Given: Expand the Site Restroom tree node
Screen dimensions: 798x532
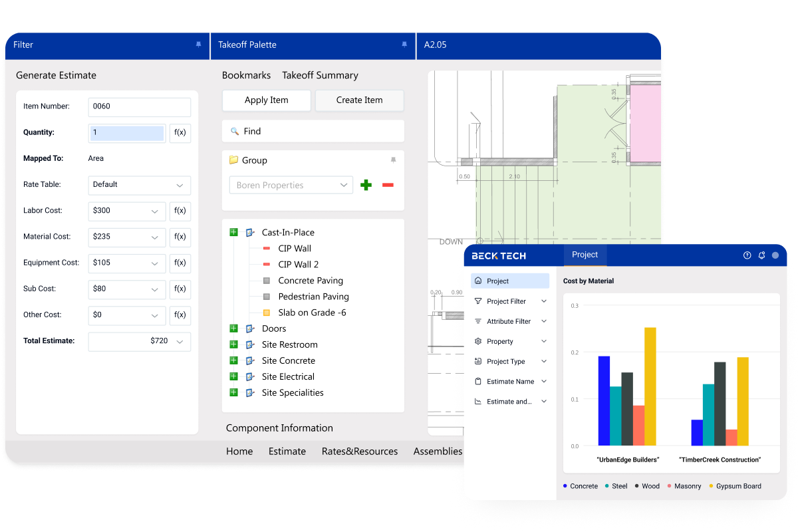Looking at the screenshot, I should click(x=233, y=344).
